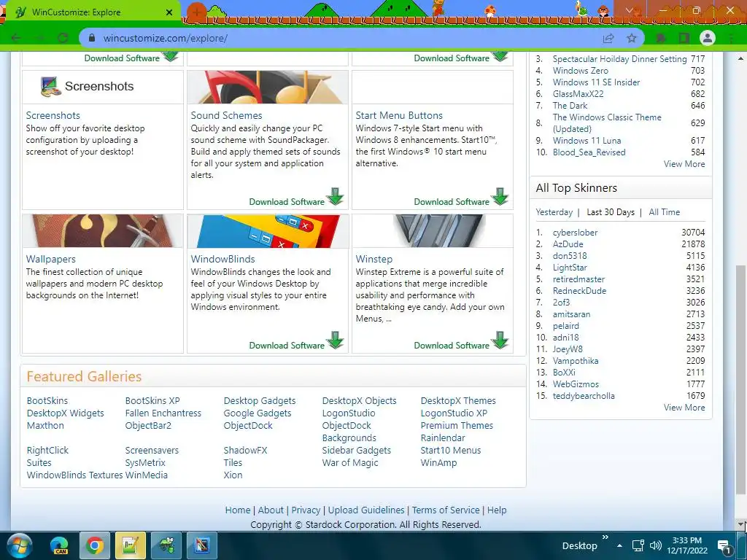Open the Windows 11 Luna skin
Viewport: 747px width, 560px height.
click(587, 141)
